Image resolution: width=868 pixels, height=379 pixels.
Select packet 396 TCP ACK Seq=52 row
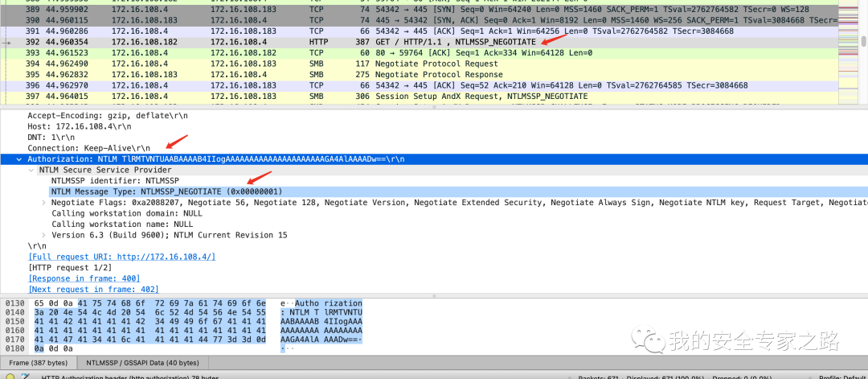point(419,85)
